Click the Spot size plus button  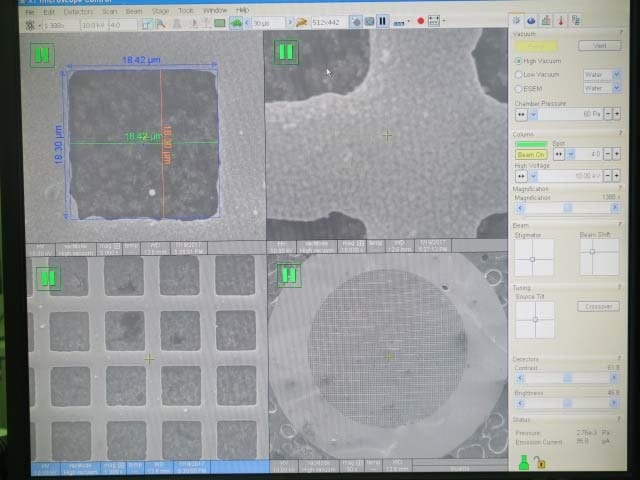click(617, 154)
